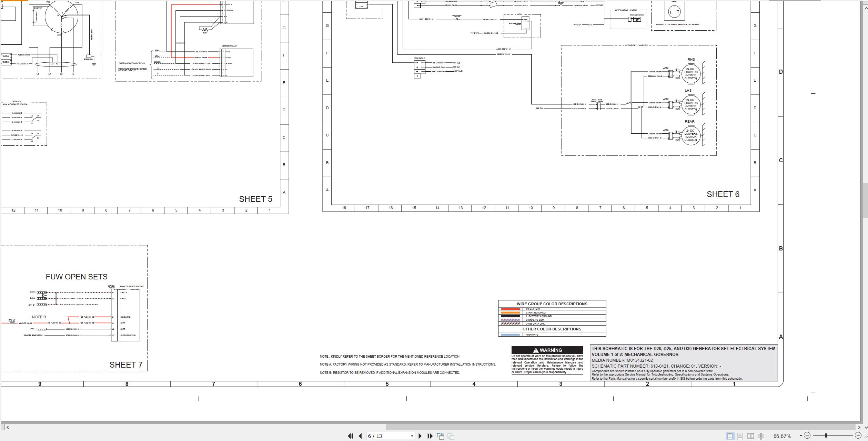Click the red (+) BATTERY color swatch
This screenshot has width=868, height=441.
pos(510,309)
